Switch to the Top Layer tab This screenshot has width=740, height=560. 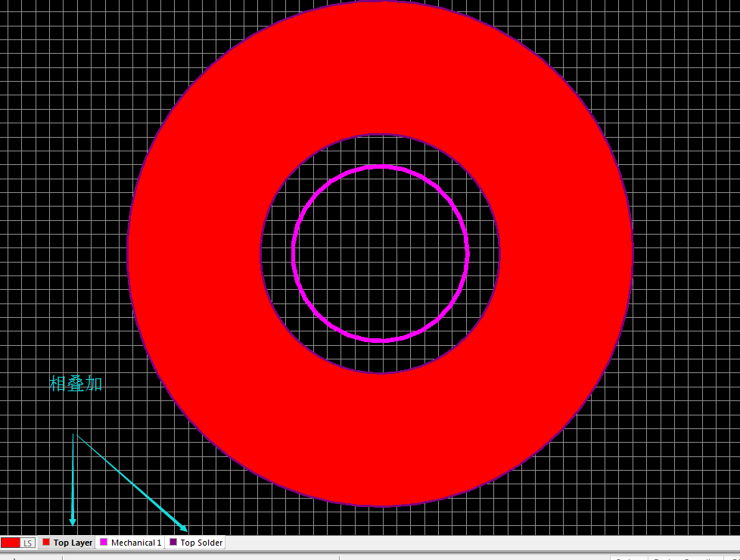click(73, 543)
